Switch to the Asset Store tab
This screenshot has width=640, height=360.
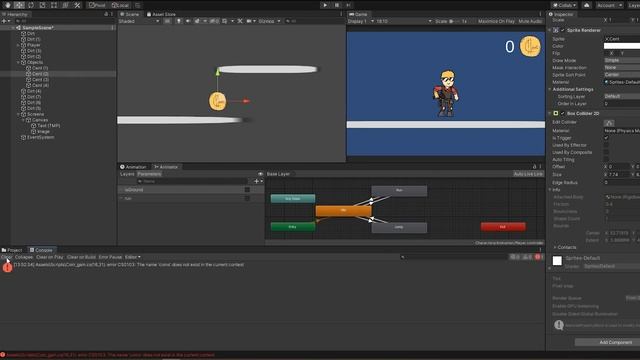point(161,14)
